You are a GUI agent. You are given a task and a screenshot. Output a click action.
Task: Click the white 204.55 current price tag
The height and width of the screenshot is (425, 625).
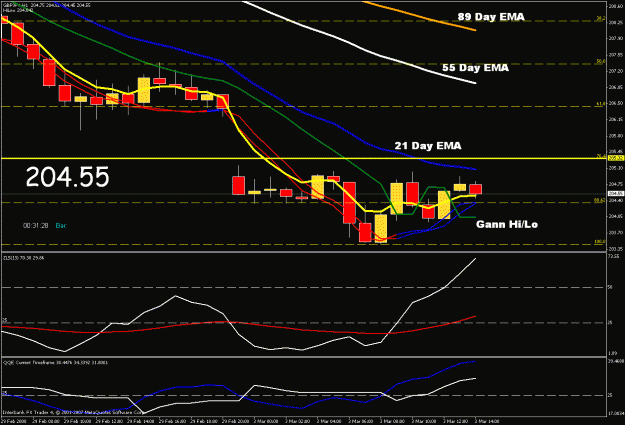click(615, 193)
